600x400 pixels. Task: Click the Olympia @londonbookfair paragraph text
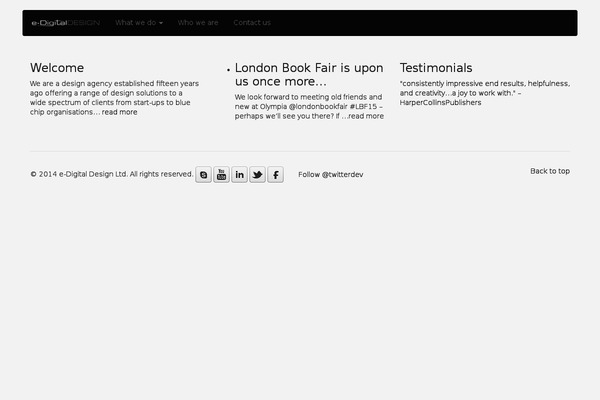coord(309,106)
